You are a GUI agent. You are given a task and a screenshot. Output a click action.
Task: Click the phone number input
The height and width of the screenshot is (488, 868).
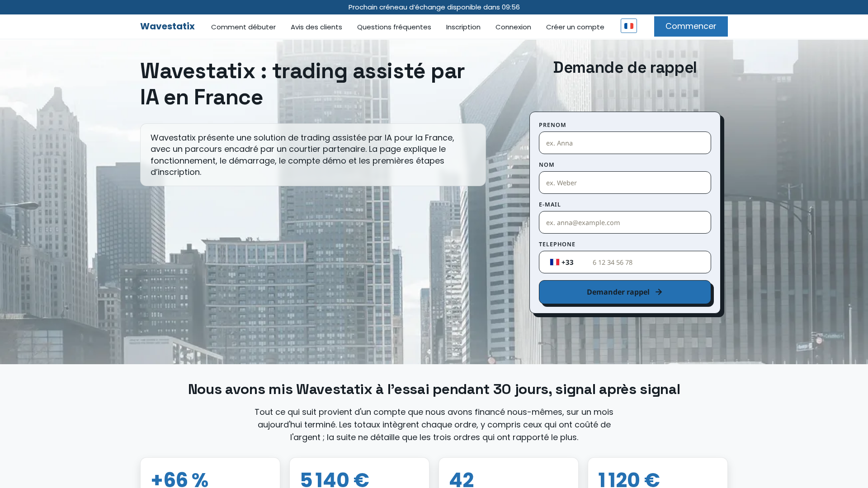click(x=649, y=262)
